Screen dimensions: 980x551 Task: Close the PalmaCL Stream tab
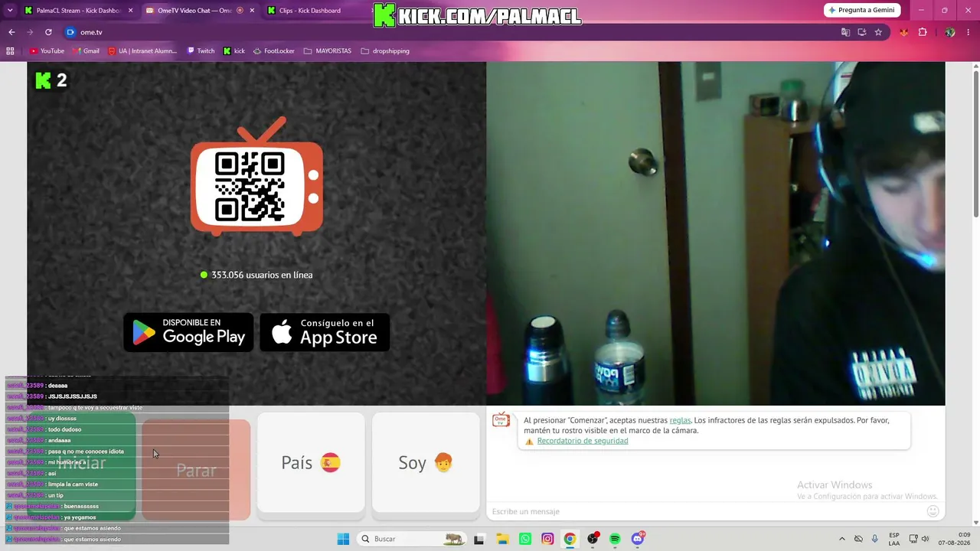[x=130, y=11]
